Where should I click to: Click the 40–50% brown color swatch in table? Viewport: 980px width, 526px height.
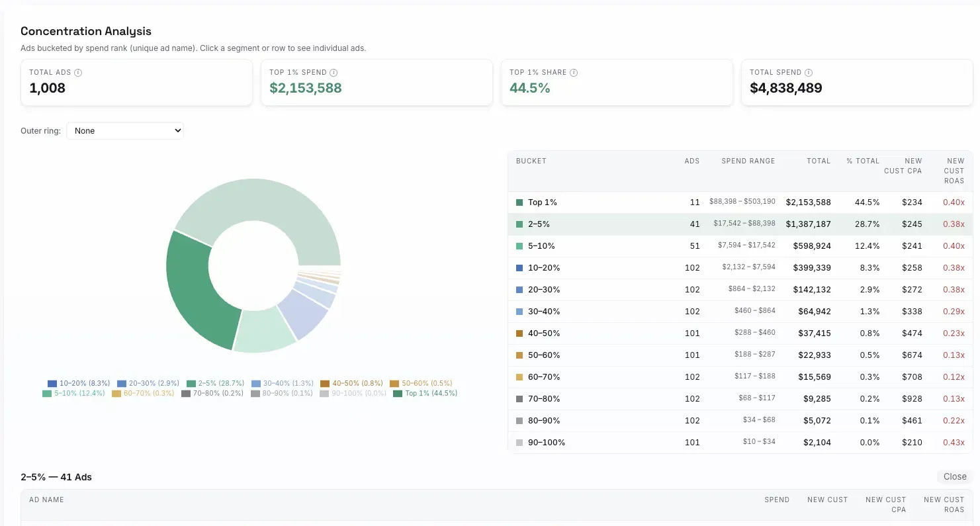(x=519, y=333)
